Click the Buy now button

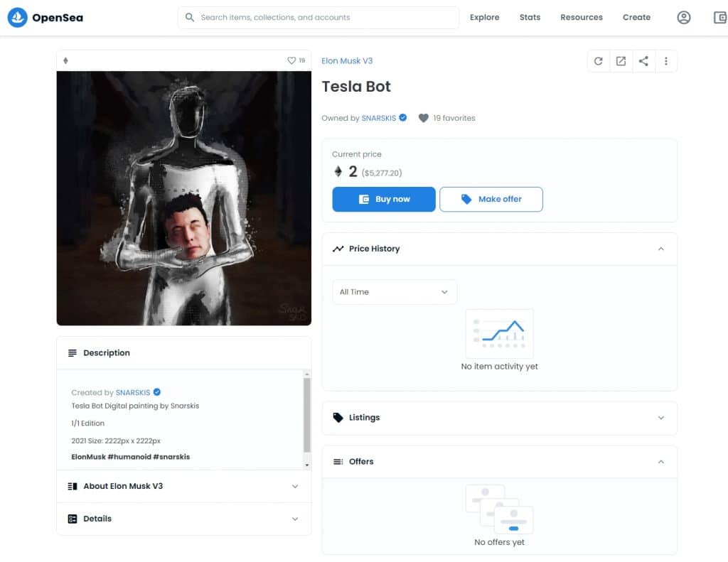(x=384, y=199)
